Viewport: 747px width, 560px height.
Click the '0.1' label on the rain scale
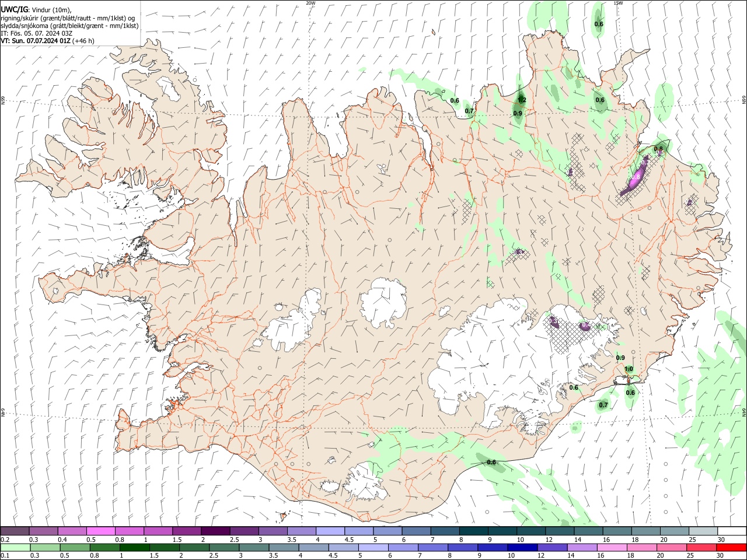coord(5,555)
